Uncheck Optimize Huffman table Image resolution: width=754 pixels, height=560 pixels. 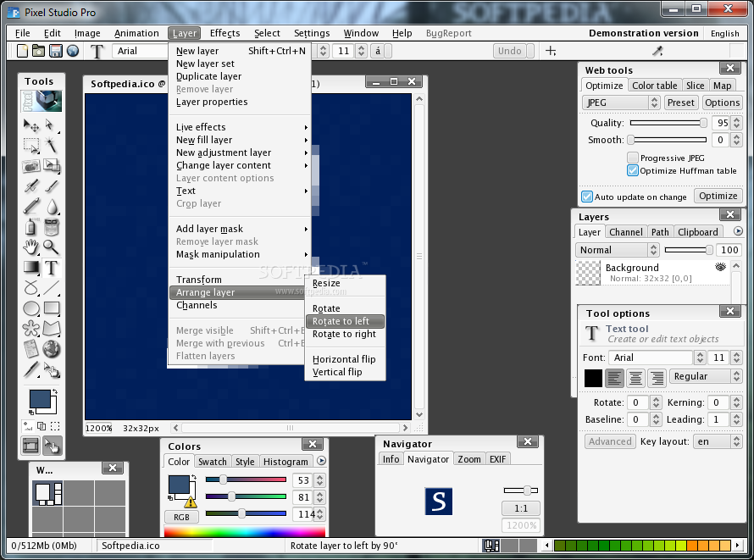(633, 170)
